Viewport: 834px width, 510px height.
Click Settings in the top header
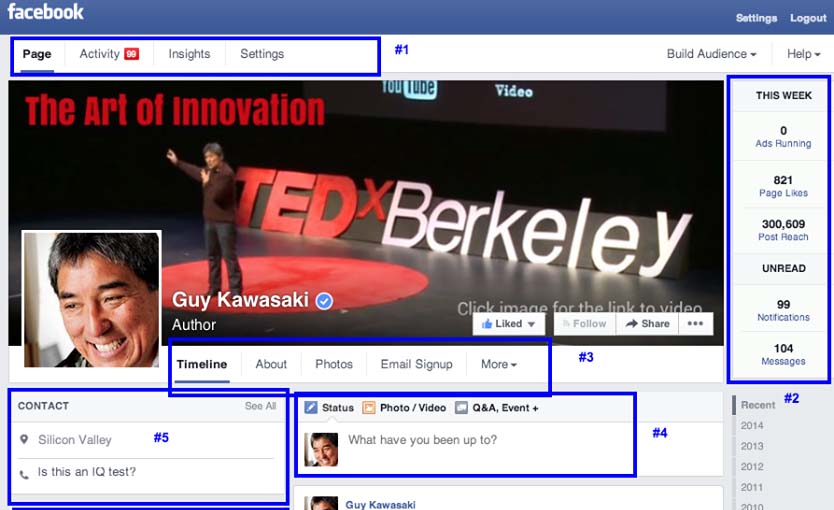[x=756, y=18]
